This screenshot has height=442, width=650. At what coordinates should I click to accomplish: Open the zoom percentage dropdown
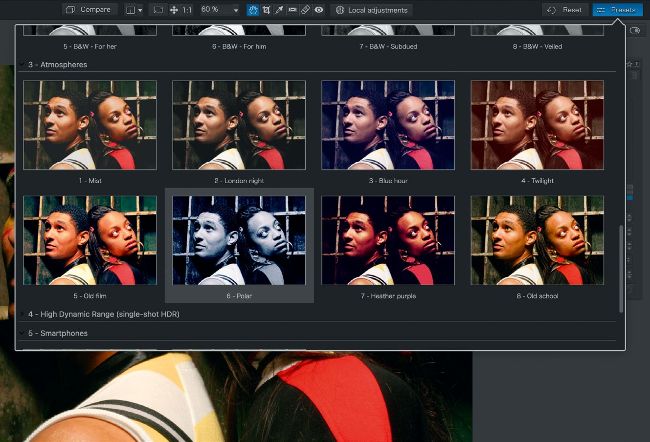[235, 9]
